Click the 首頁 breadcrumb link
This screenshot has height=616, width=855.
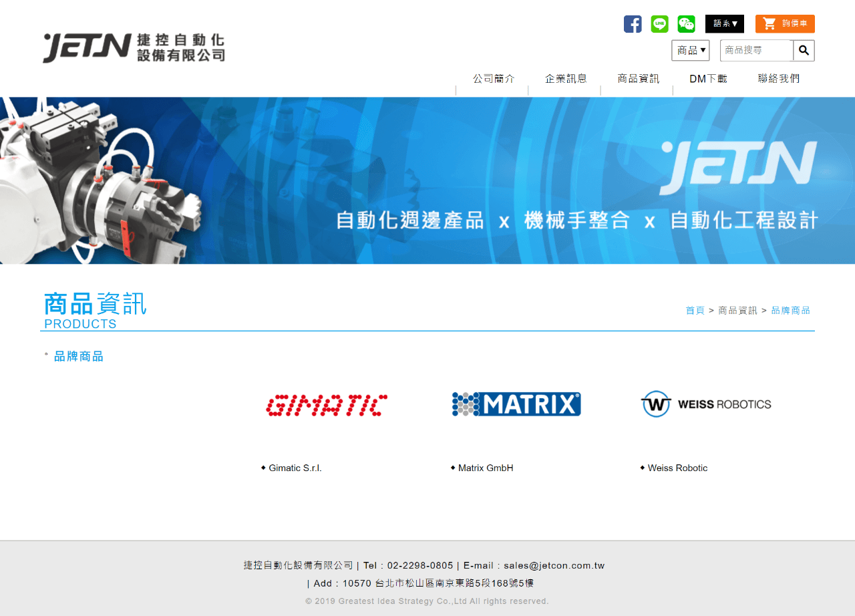[x=695, y=311]
